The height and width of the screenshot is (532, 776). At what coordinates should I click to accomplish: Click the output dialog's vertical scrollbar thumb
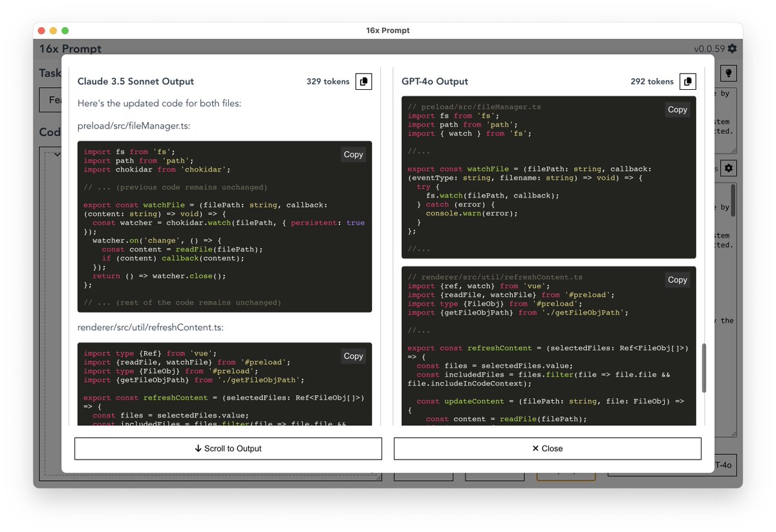(704, 367)
